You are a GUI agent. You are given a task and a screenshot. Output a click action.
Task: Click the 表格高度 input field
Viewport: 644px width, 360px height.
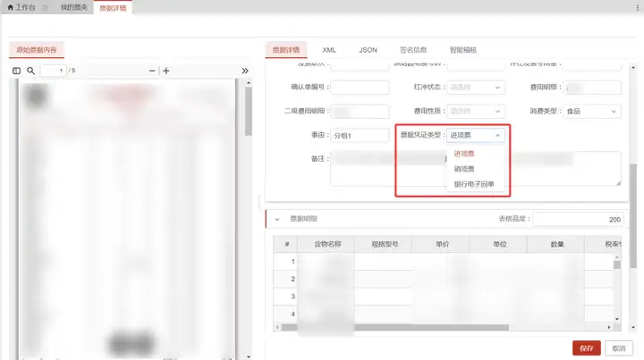pyautogui.click(x=578, y=220)
